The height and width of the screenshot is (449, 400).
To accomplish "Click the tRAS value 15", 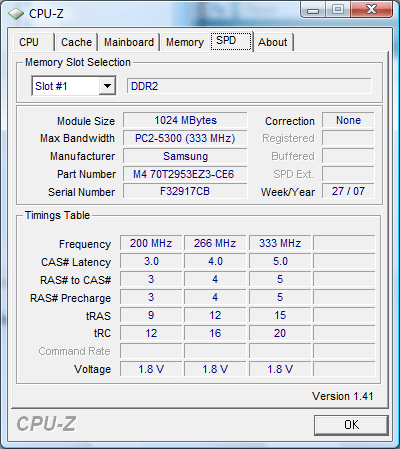I will [x=280, y=315].
